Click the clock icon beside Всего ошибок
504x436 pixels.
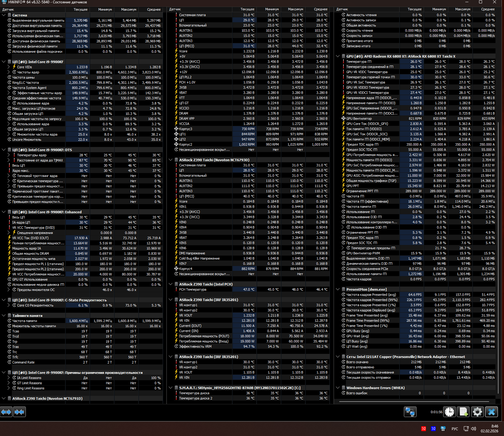344,393
